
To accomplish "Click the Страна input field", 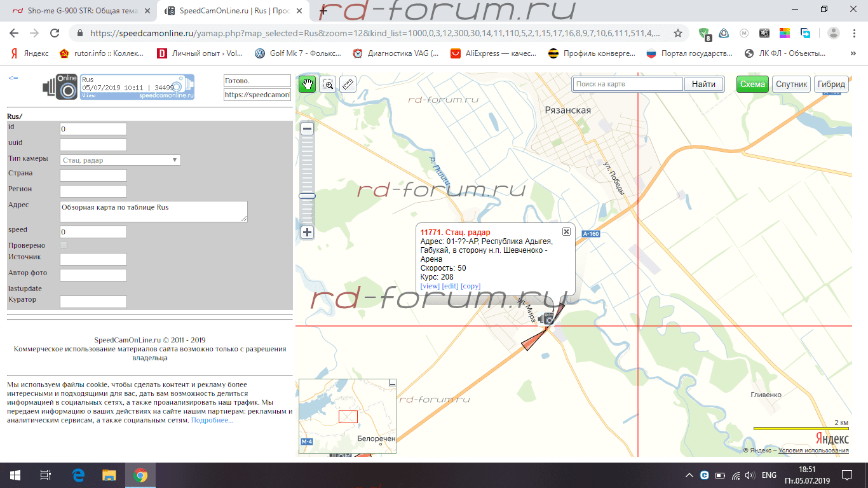I will [93, 175].
